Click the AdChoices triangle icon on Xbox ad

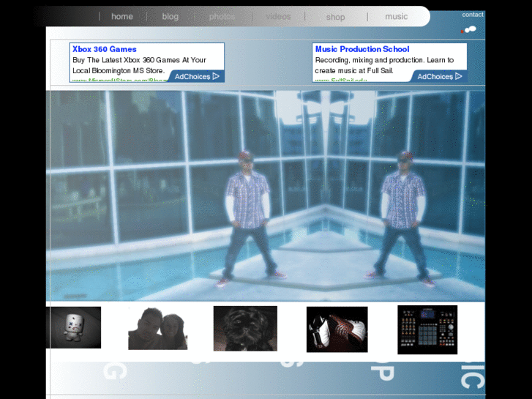click(216, 76)
